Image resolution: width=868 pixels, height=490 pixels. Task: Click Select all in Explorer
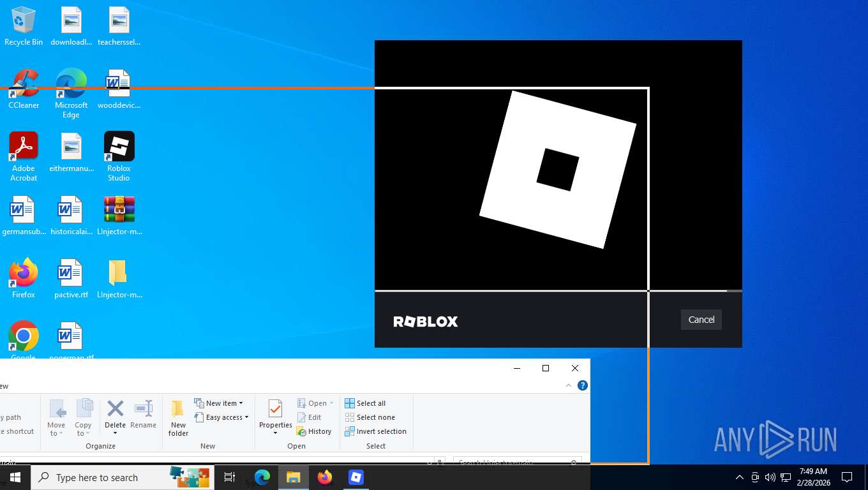coord(365,403)
